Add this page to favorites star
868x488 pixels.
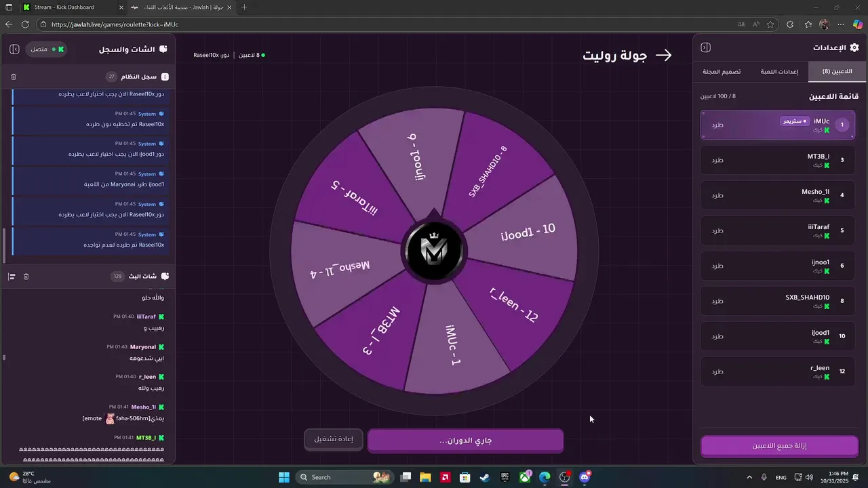(770, 24)
